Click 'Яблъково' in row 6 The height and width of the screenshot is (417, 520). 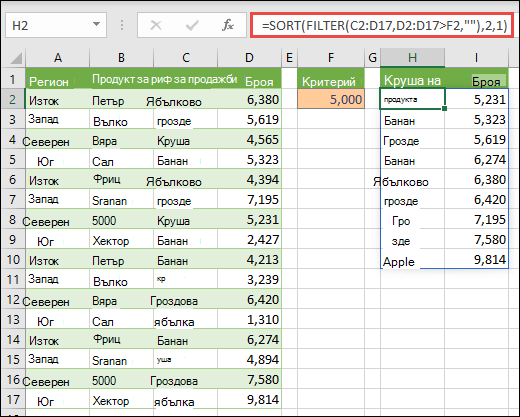point(174,182)
